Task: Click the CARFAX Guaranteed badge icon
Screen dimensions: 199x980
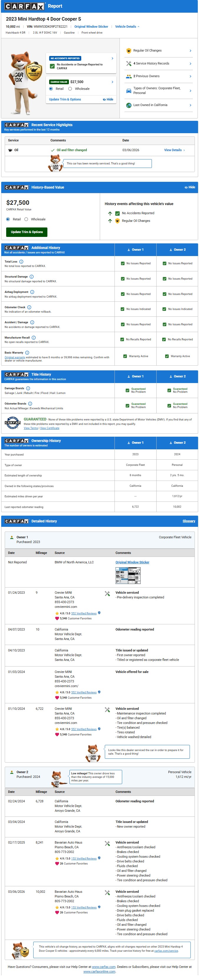Action: 13,423
